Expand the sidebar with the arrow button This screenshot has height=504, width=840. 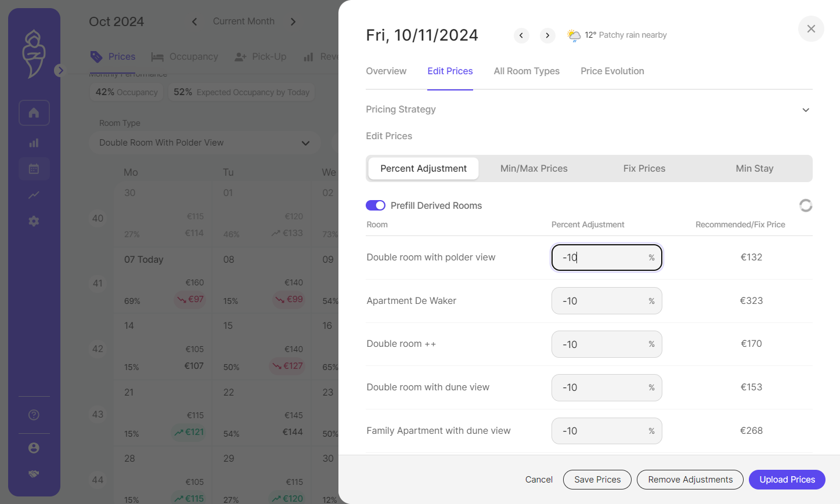60,70
